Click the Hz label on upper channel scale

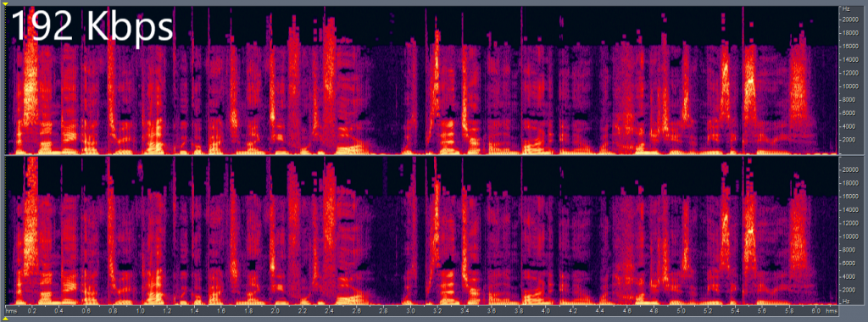point(846,8)
